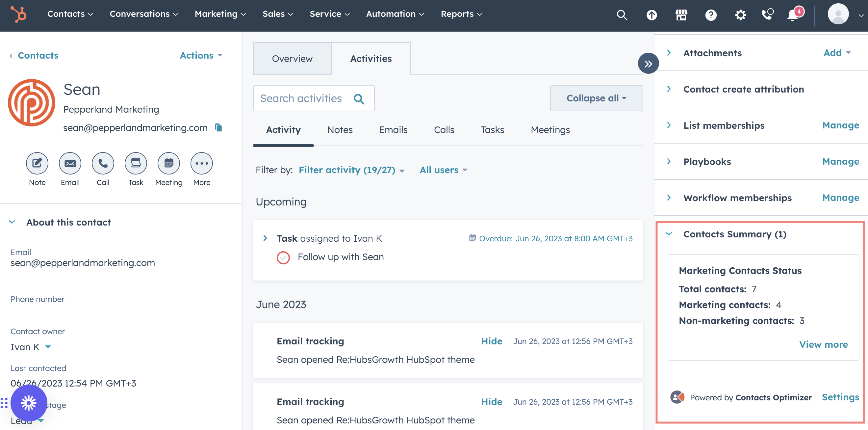868x430 pixels.
Task: Open the All users filter
Action: (443, 170)
